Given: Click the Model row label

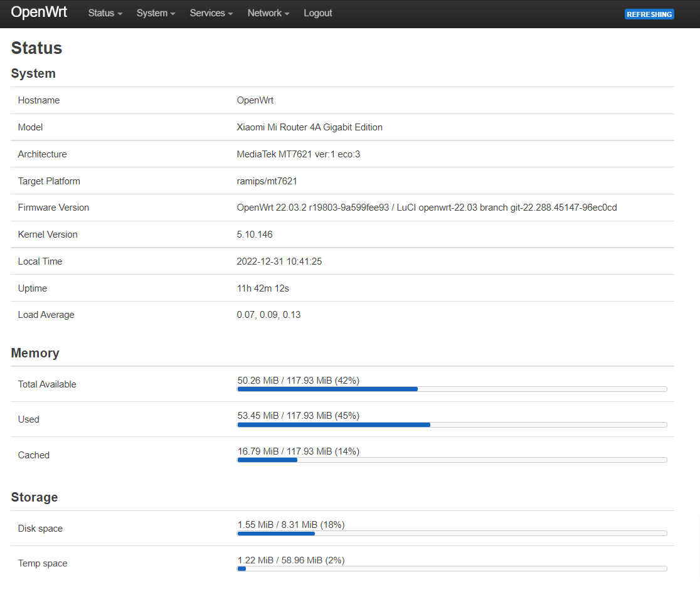Looking at the screenshot, I should (x=30, y=127).
